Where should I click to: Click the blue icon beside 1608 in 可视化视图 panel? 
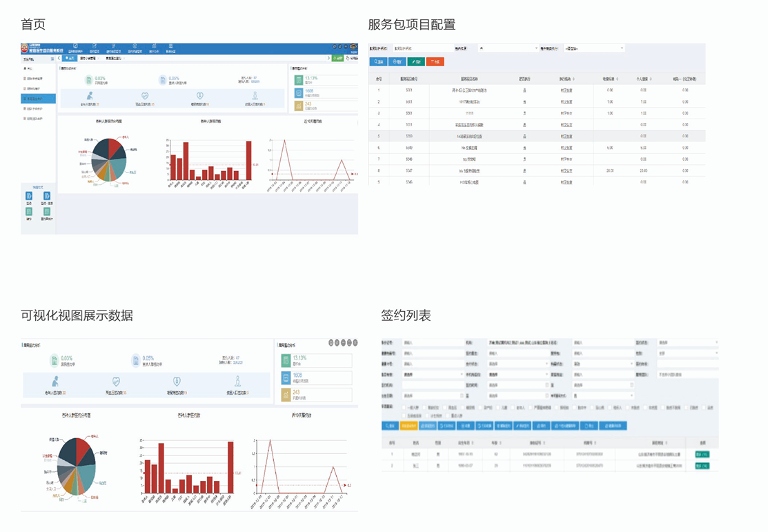coord(286,377)
